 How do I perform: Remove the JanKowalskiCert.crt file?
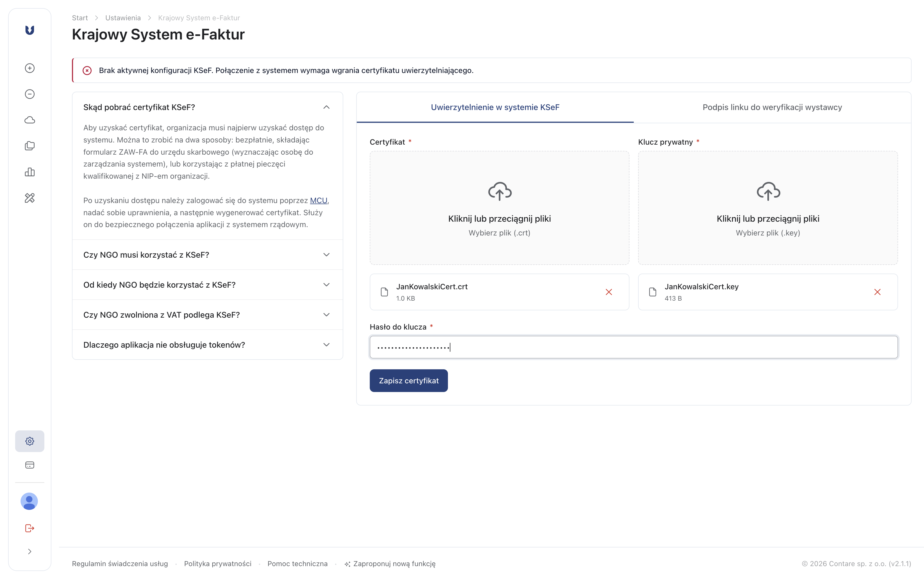point(609,292)
